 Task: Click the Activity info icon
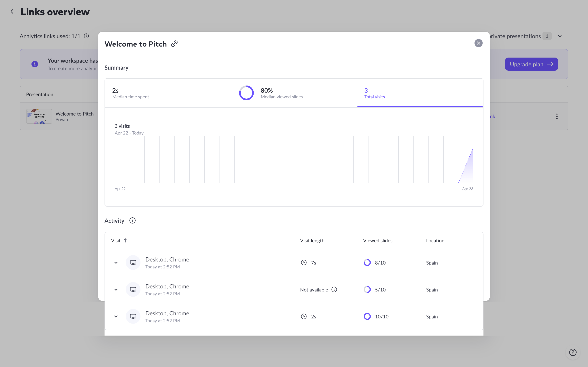pos(132,220)
